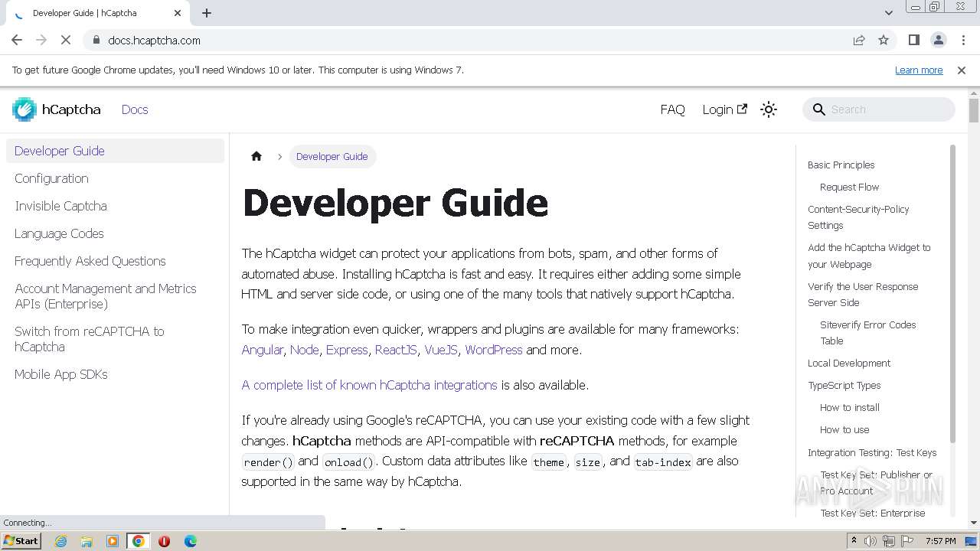Viewport: 980px width, 551px height.
Task: Open Windows Start menu
Action: [x=21, y=541]
